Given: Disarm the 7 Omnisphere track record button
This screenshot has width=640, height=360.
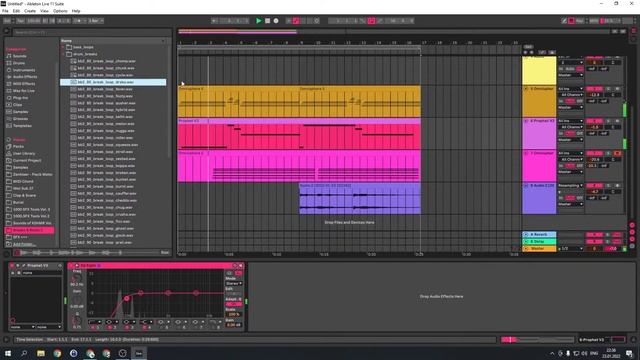Looking at the screenshot, I should (617, 153).
